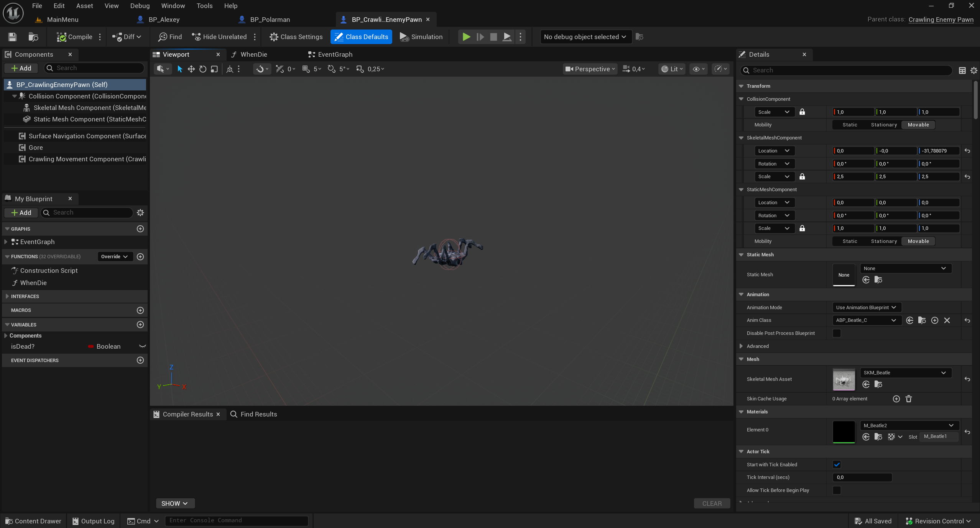This screenshot has width=980, height=528.
Task: Open My Blueprint settings gear
Action: (140, 213)
